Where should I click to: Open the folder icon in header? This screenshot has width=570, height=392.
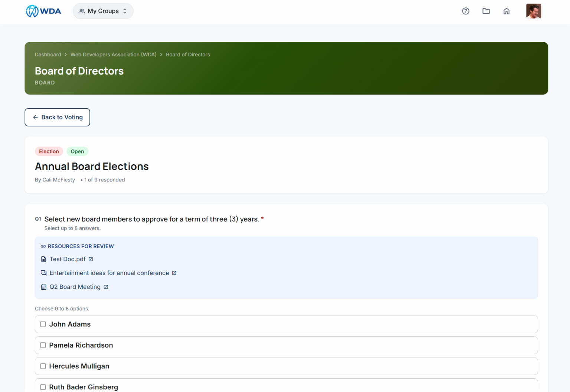coord(486,11)
